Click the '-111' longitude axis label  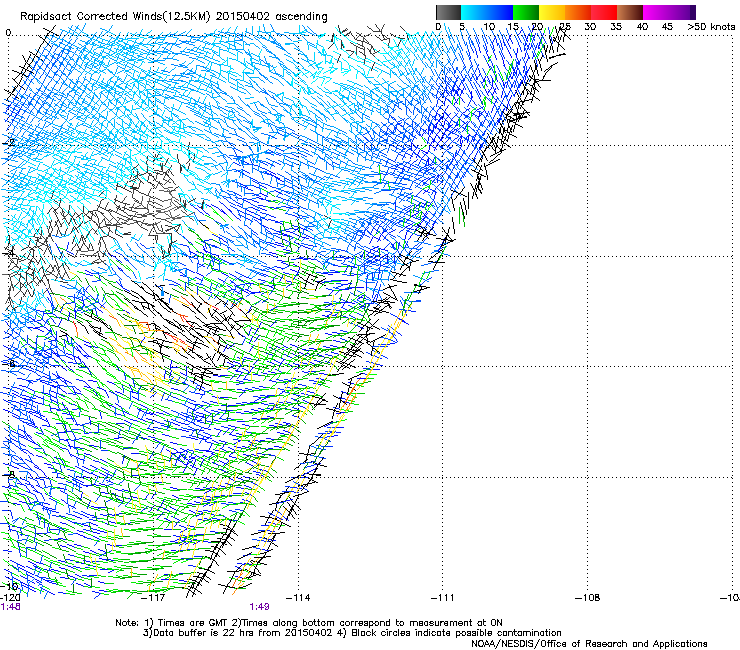coord(443,598)
